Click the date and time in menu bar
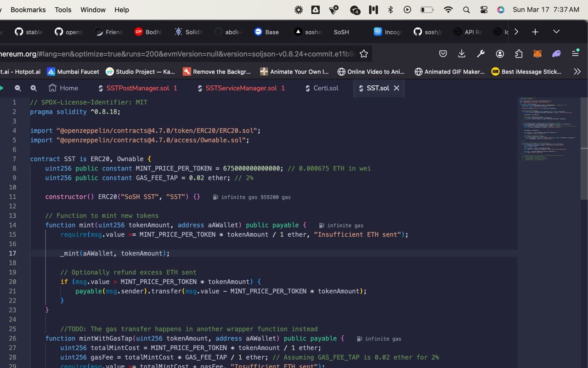The image size is (588, 368). [x=546, y=10]
